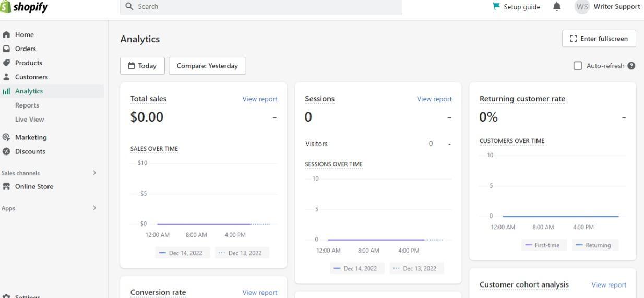Open the notifications bell
644x298 pixels.
[x=557, y=7]
